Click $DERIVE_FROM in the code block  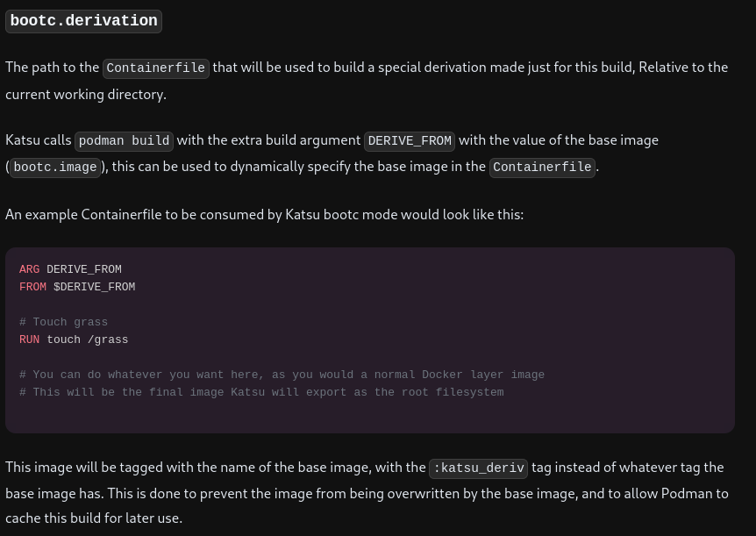coord(94,287)
